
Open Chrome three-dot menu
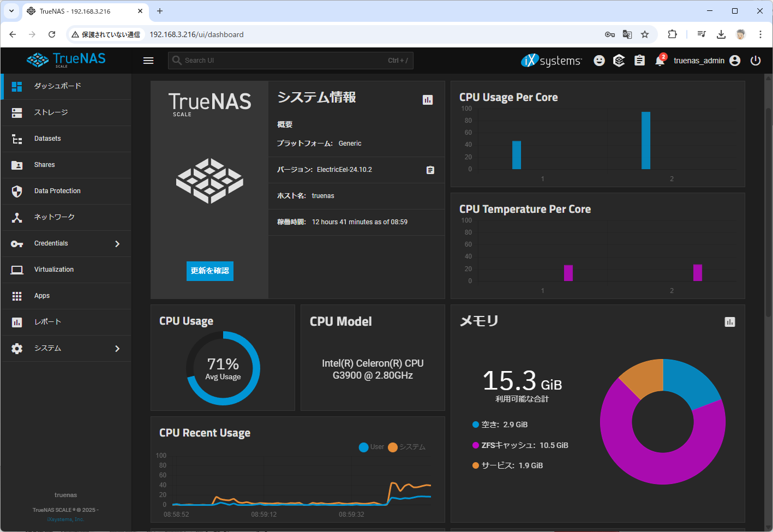coord(760,34)
